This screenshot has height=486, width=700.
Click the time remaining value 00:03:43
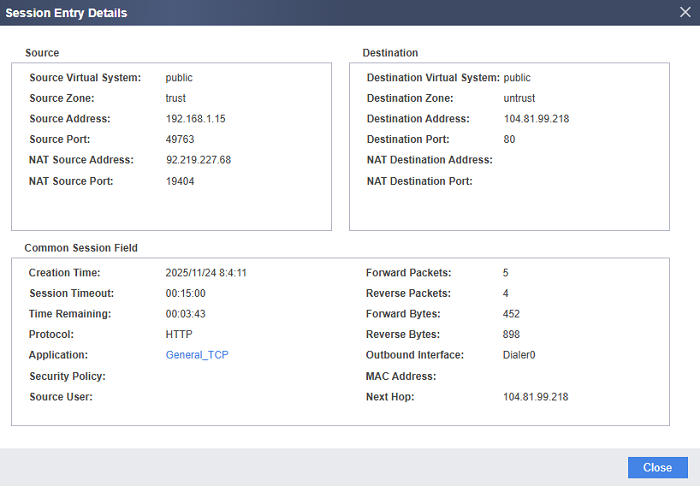click(185, 314)
